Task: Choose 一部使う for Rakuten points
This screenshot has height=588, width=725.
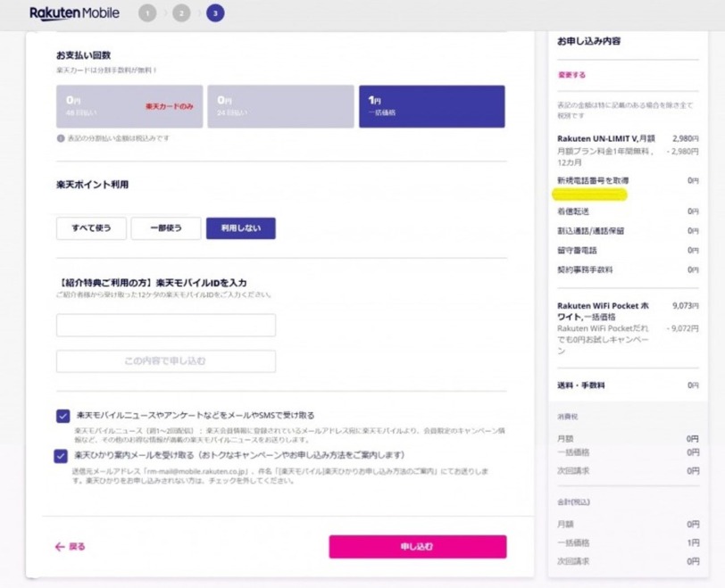Action: [166, 228]
